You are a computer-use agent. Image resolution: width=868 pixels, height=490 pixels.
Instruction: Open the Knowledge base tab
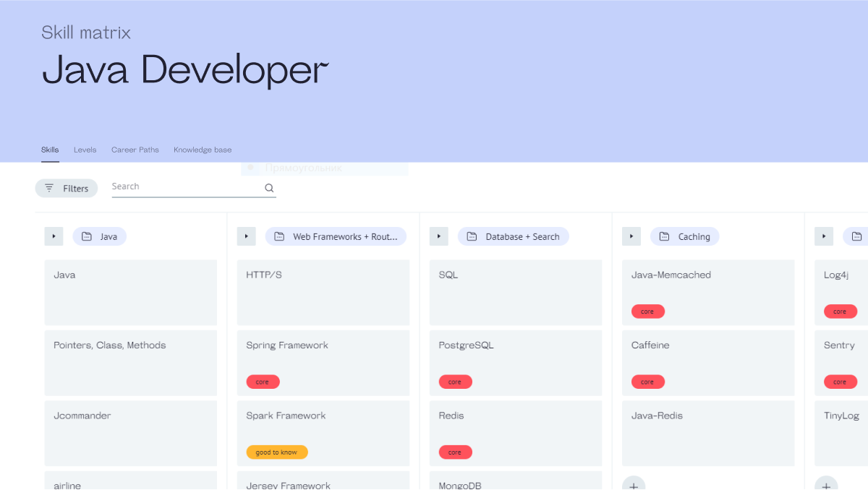pos(203,150)
